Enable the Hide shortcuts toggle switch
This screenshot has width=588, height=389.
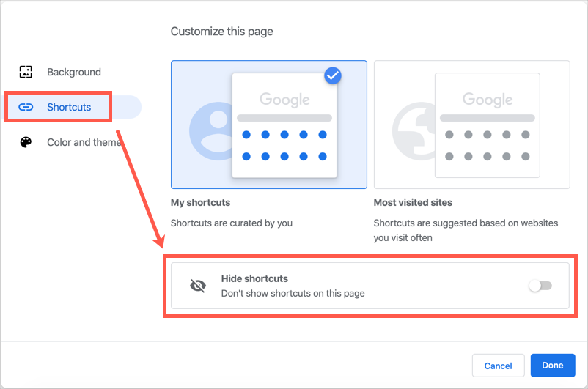(540, 286)
